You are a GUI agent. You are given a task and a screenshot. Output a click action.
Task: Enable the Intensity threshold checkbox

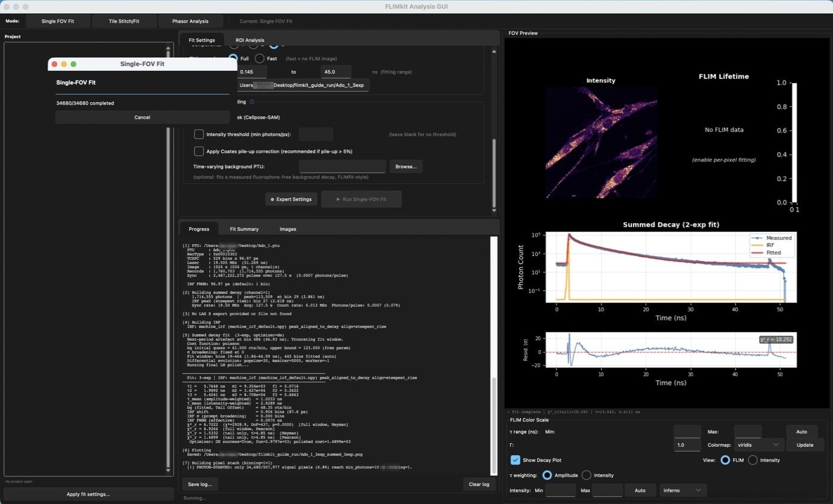point(199,134)
